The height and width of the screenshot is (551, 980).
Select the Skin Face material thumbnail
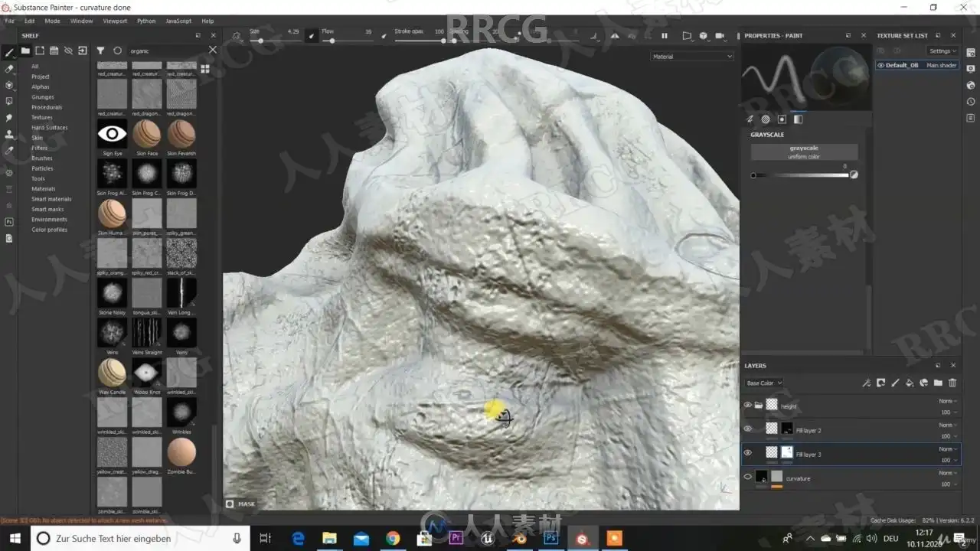(x=146, y=135)
